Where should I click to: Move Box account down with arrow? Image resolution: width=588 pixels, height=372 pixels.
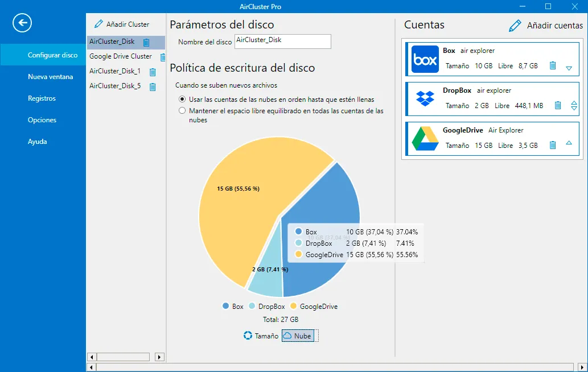pyautogui.click(x=569, y=69)
